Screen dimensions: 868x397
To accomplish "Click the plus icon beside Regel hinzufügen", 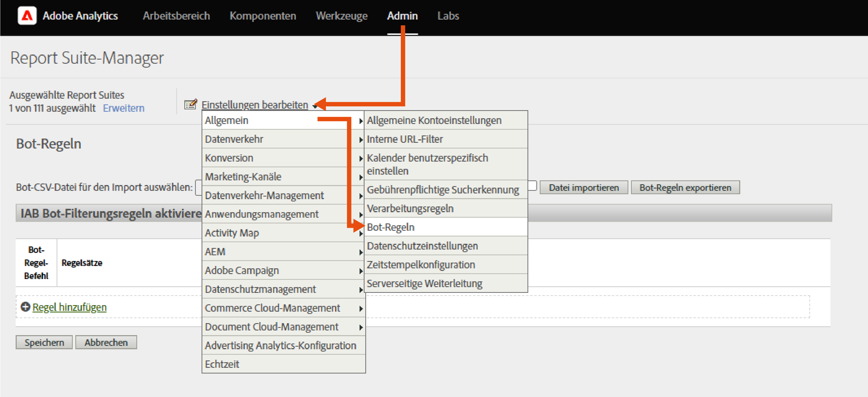I will pos(25,307).
